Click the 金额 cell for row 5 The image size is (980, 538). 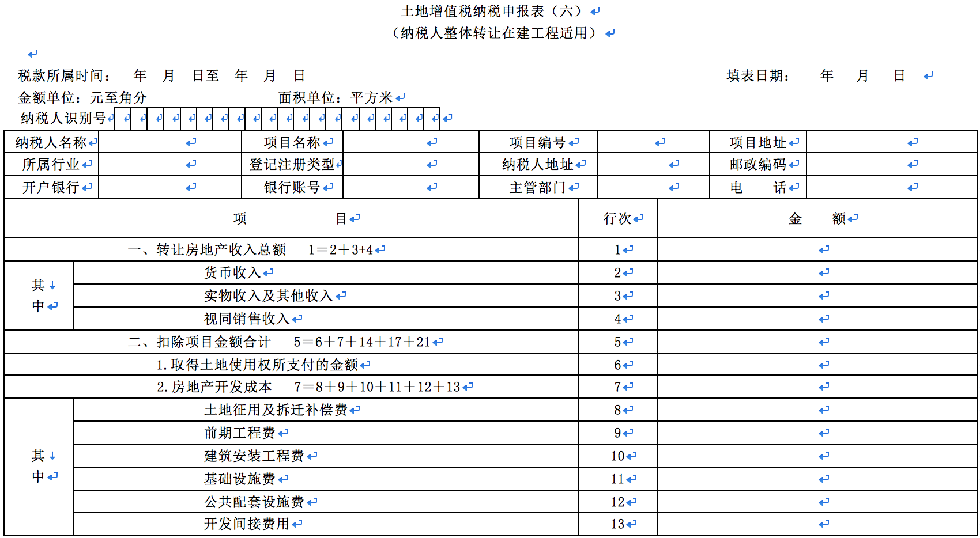point(817,342)
